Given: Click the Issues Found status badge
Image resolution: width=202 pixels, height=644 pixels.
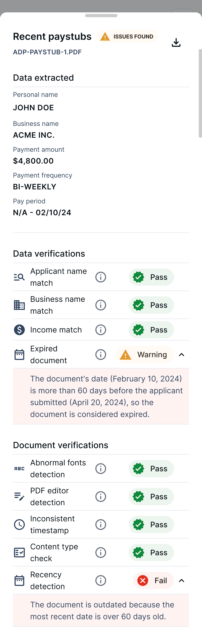Looking at the screenshot, I should click(x=127, y=36).
